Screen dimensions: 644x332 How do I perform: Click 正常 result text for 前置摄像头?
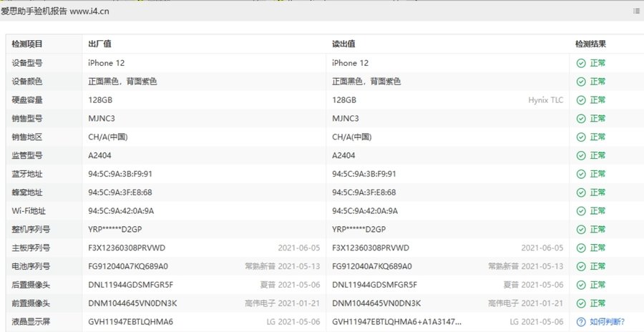(x=597, y=303)
